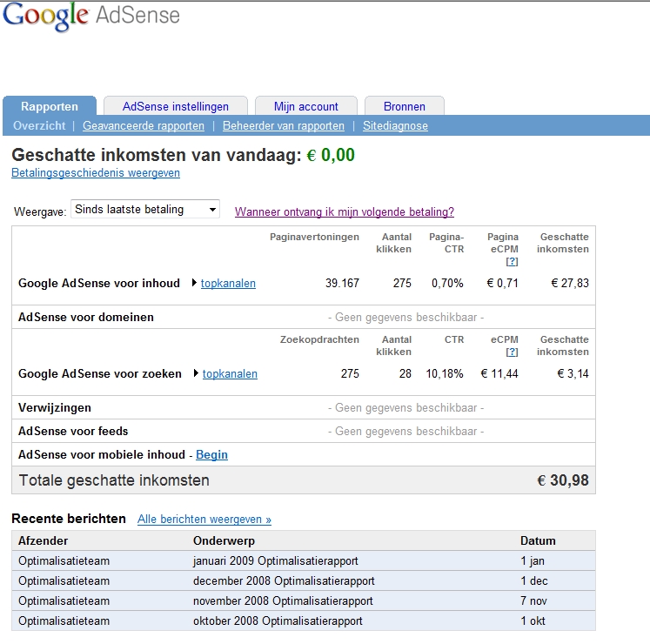Click the € 11,44 eCPM value
The image size is (650, 644).
click(x=499, y=373)
